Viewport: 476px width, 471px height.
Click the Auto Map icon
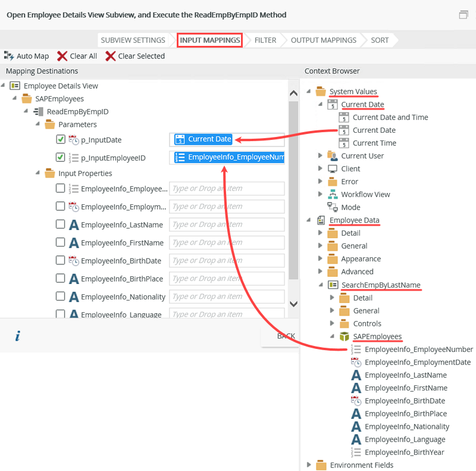[x=9, y=56]
